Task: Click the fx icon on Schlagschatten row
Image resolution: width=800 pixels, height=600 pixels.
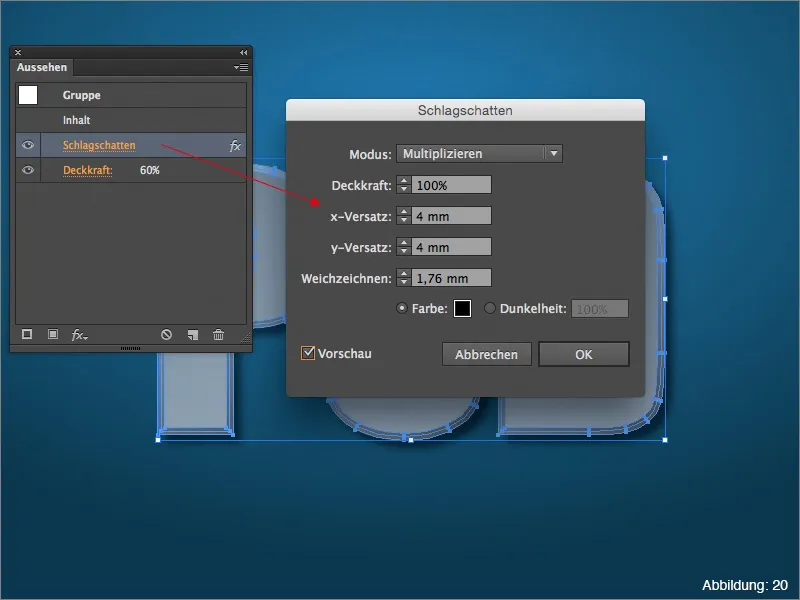Action: 235,146
